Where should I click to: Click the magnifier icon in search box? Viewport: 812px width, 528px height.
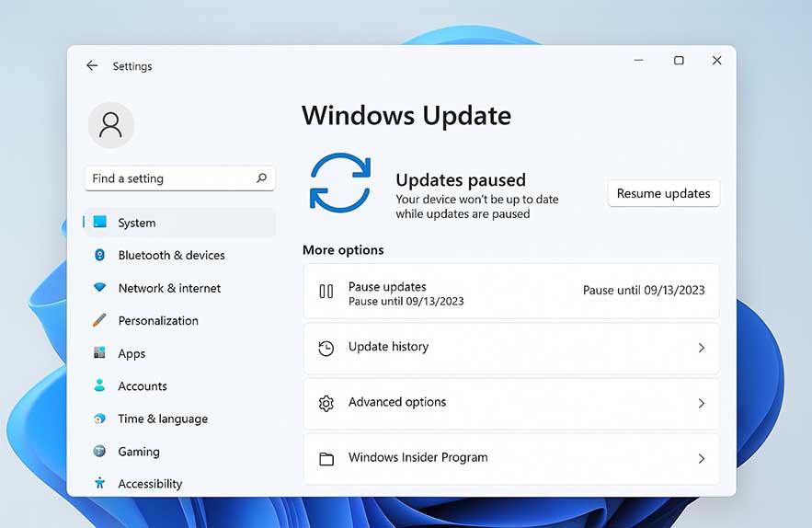click(x=261, y=178)
